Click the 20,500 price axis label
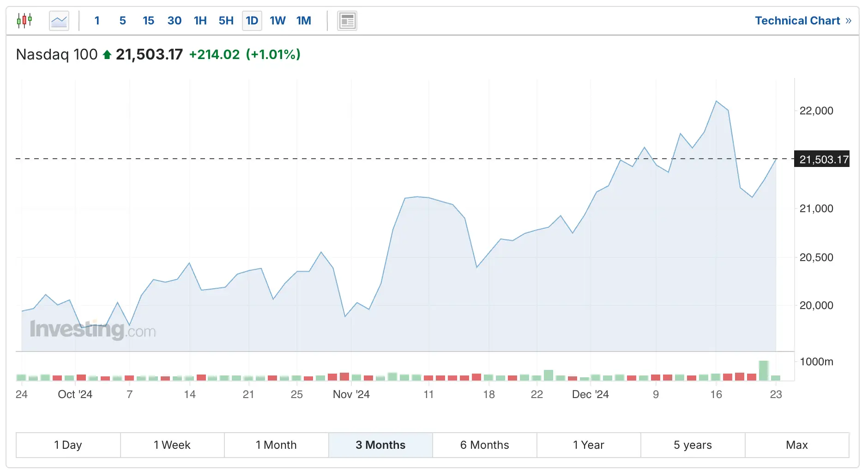This screenshot has height=476, width=868. coord(816,257)
